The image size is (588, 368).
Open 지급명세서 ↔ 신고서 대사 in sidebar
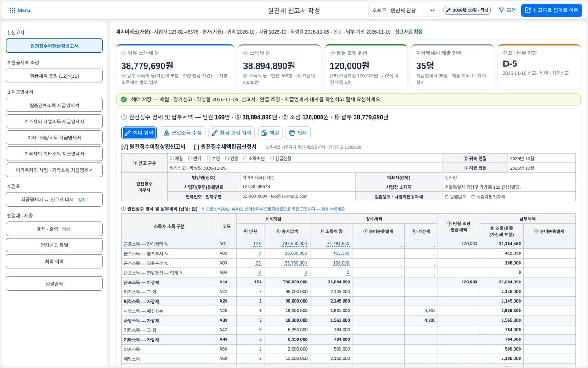pyautogui.click(x=54, y=200)
